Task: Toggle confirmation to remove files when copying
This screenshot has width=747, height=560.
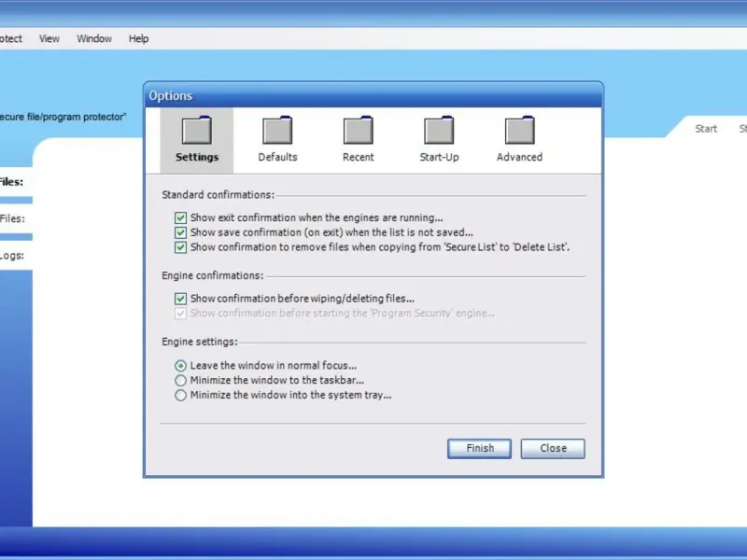Action: point(180,247)
